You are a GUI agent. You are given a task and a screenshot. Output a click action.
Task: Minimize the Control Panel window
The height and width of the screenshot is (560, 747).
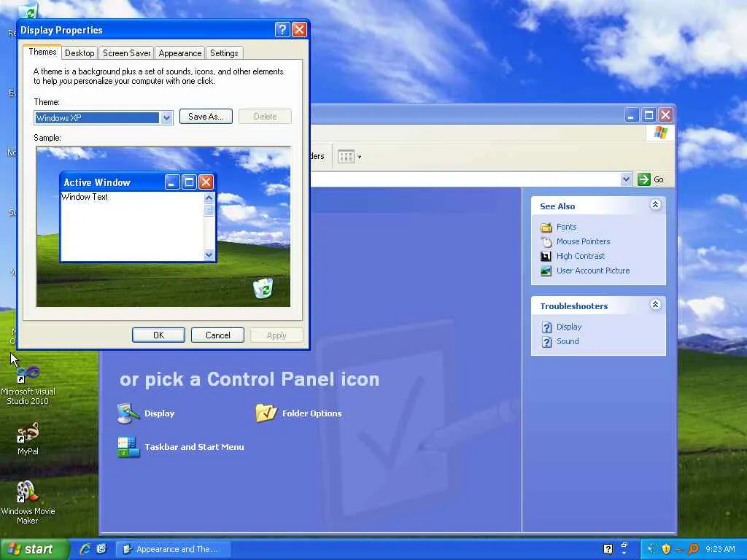[631, 114]
